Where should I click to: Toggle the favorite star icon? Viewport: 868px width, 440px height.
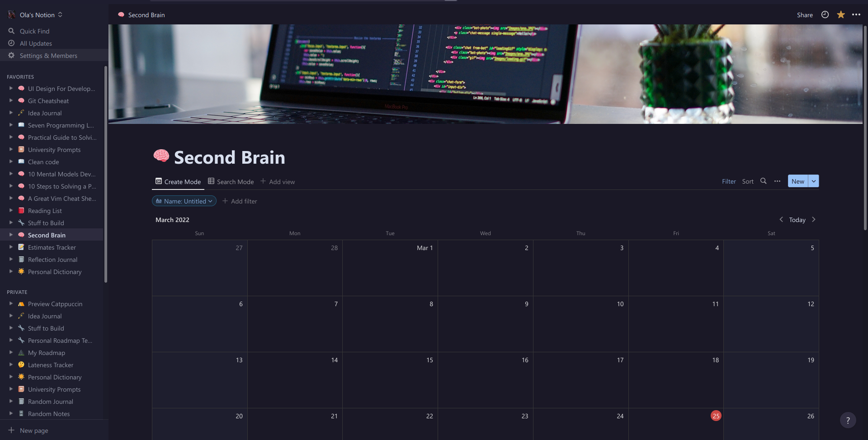841,14
